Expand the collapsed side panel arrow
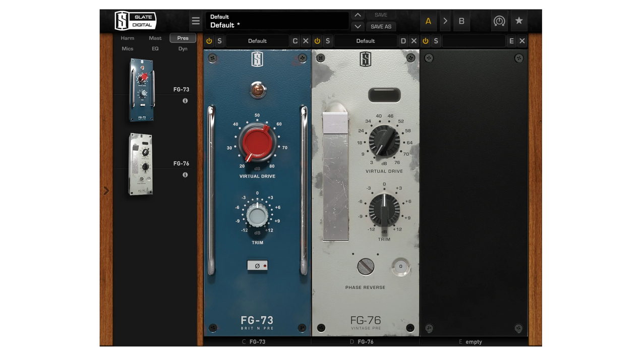 (106, 191)
